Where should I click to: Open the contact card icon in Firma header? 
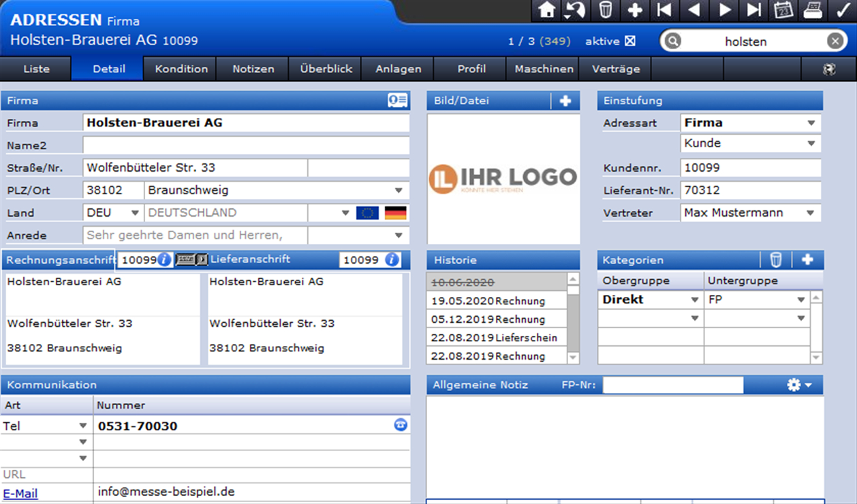(x=398, y=100)
